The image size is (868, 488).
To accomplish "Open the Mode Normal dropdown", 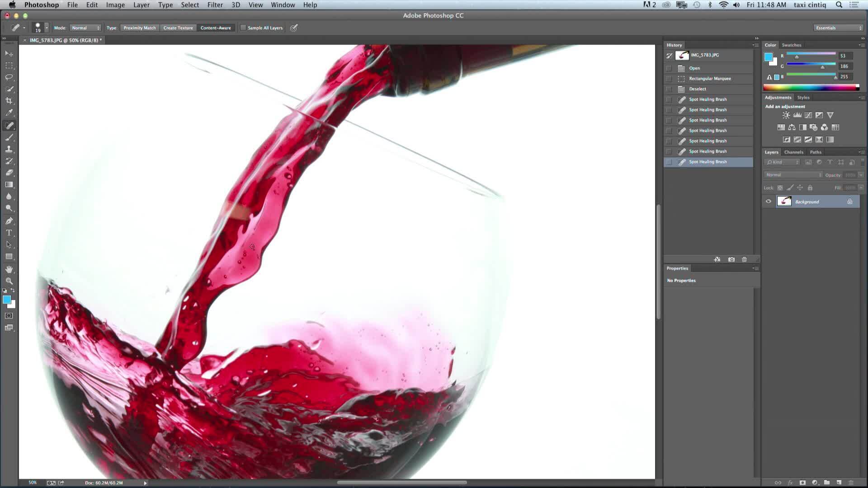I will [x=85, y=28].
